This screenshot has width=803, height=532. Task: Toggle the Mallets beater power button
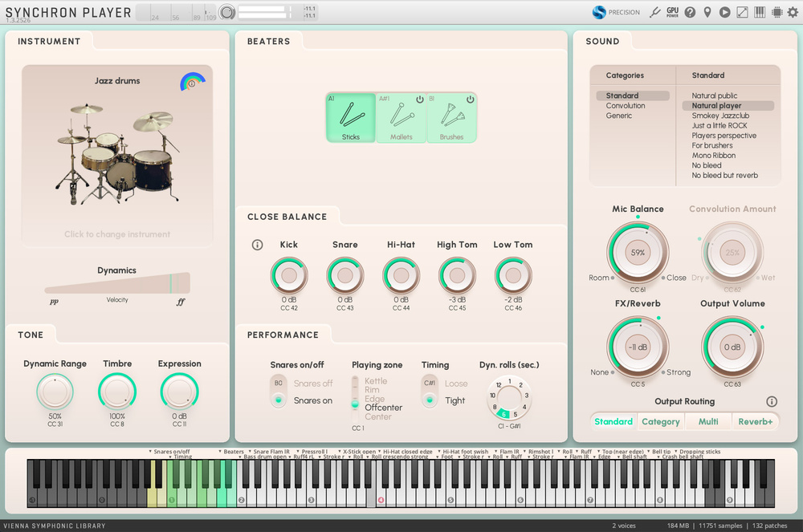click(419, 99)
